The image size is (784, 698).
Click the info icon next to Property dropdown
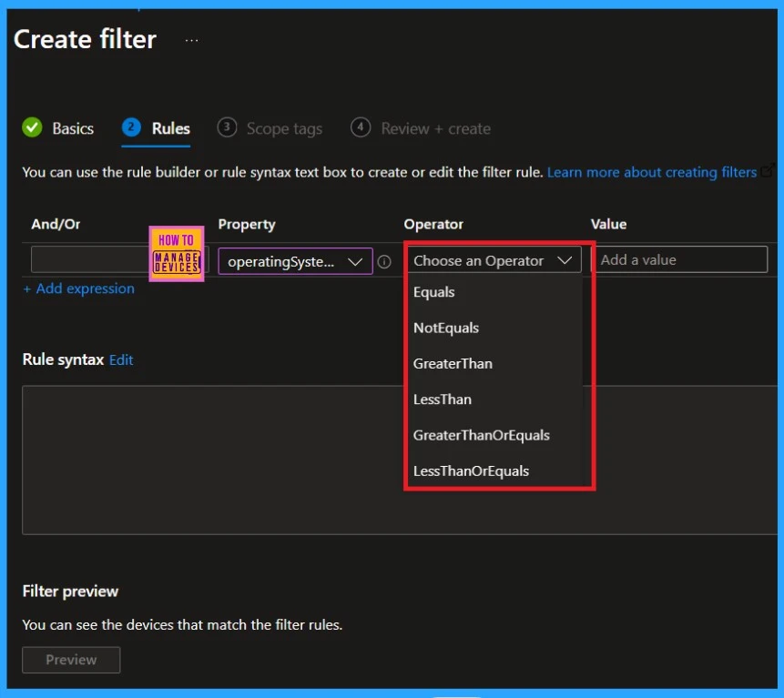(x=384, y=261)
